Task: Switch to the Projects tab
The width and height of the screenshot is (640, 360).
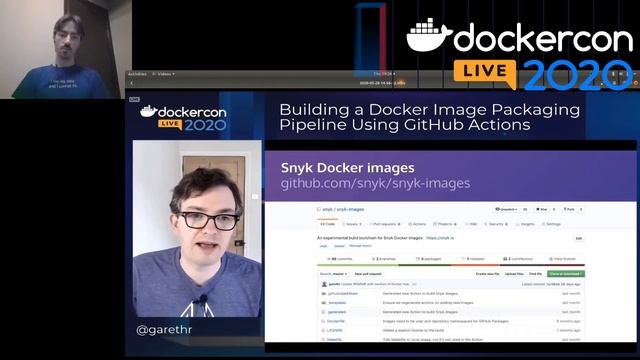Action: pyautogui.click(x=445, y=224)
